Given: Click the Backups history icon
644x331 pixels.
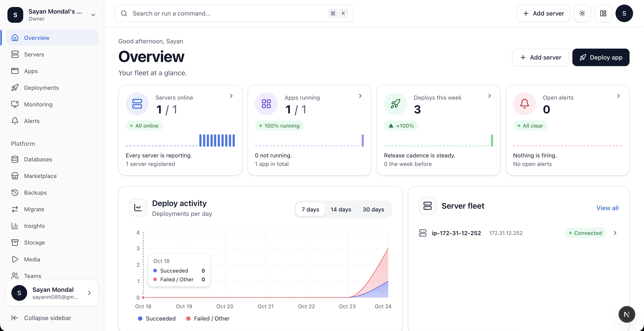Looking at the screenshot, I should click(15, 193).
